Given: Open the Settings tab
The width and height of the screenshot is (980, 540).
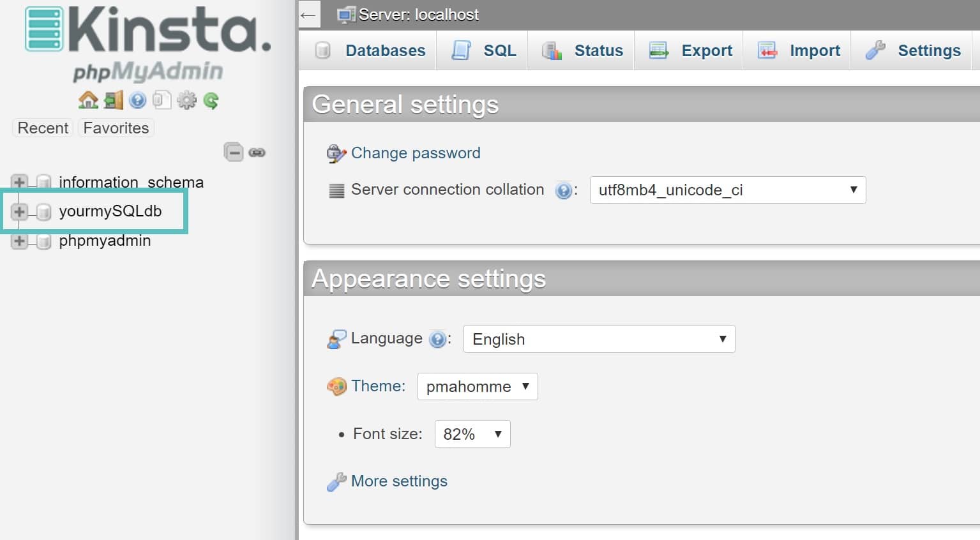Looking at the screenshot, I should click(912, 50).
